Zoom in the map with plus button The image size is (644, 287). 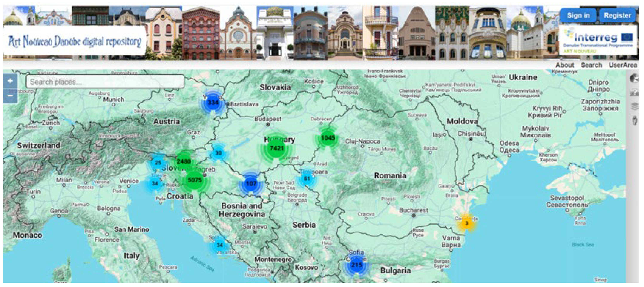pyautogui.click(x=10, y=81)
